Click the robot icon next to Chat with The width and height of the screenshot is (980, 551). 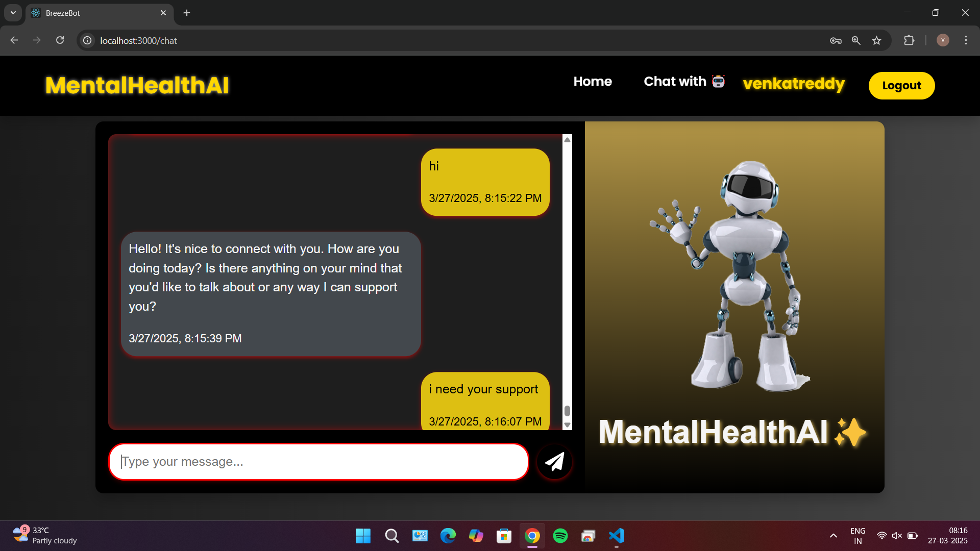coord(717,81)
